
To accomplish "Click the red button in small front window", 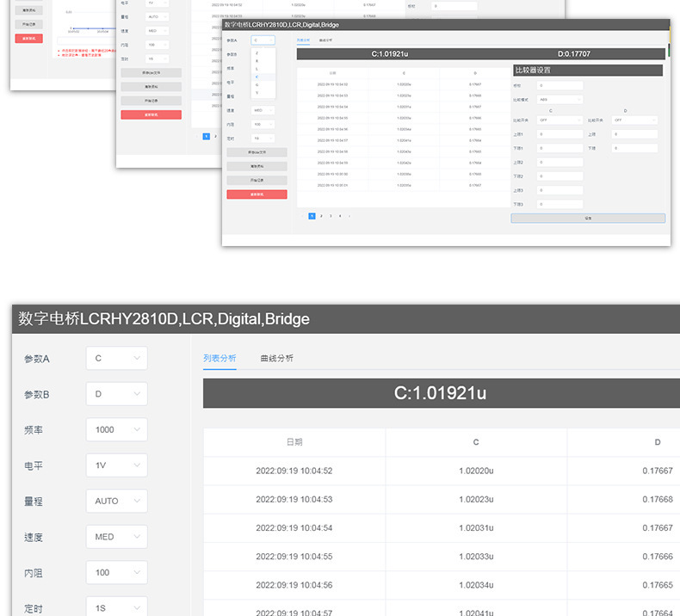I will click(257, 194).
